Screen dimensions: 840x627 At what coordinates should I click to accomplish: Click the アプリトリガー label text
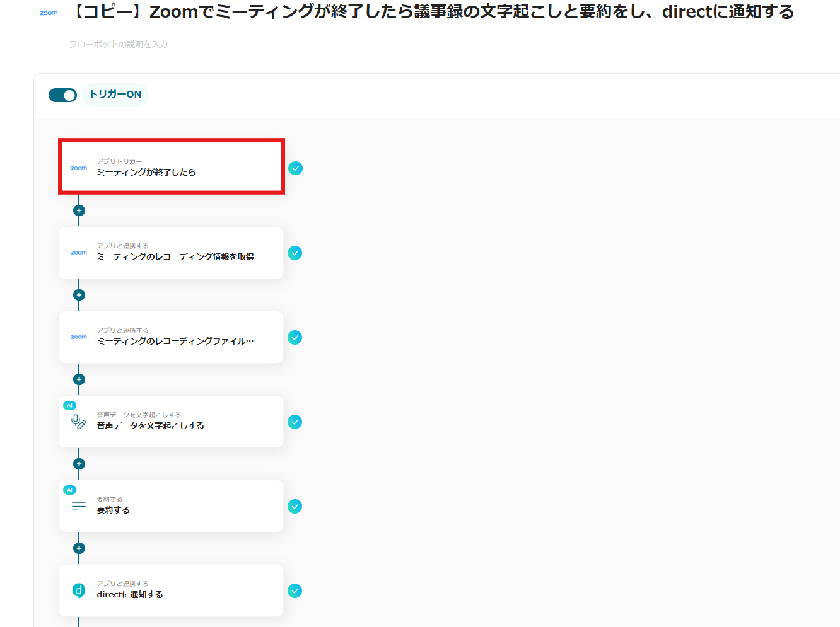(119, 161)
